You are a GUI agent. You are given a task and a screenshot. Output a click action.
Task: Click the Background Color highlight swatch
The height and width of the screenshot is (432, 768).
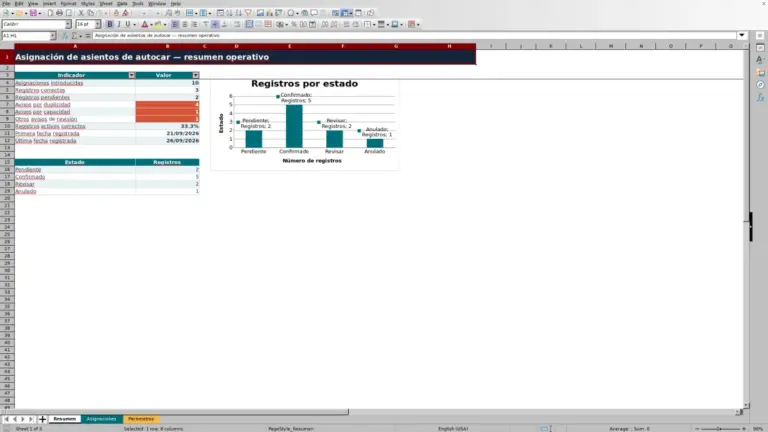pyautogui.click(x=158, y=24)
